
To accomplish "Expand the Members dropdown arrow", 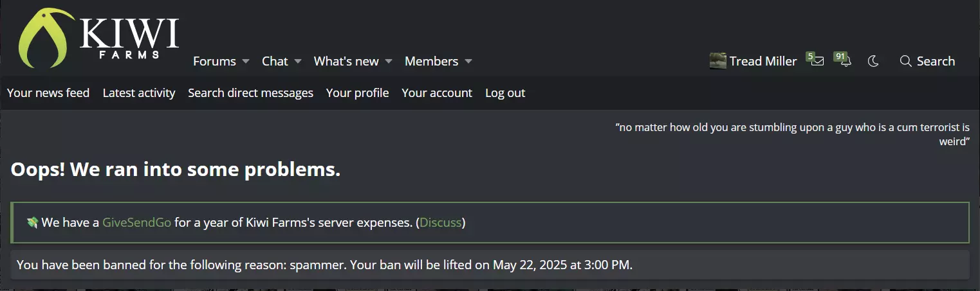I will pos(468,62).
